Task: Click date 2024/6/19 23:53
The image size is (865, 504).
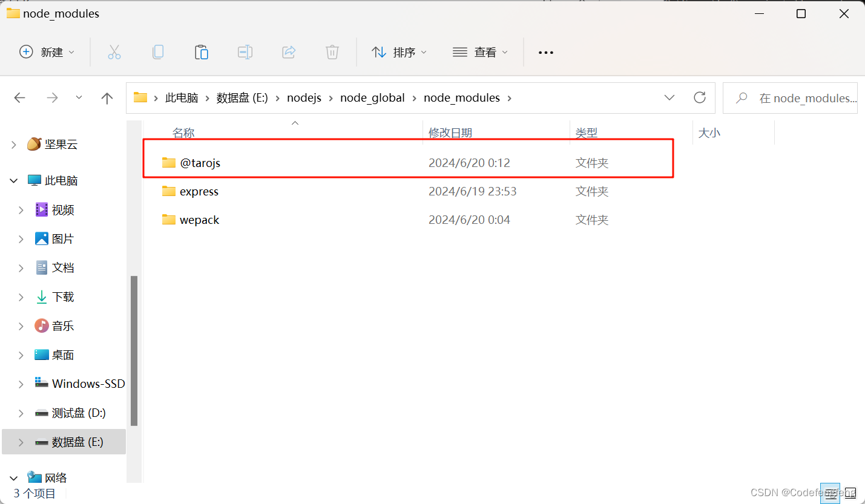Action: [x=472, y=191]
